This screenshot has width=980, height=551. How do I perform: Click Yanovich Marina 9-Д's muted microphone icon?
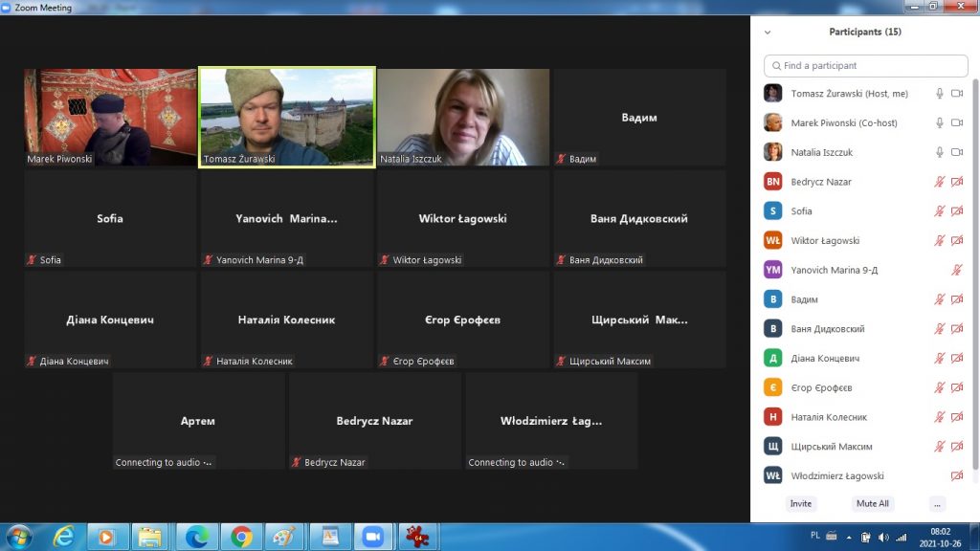point(957,271)
